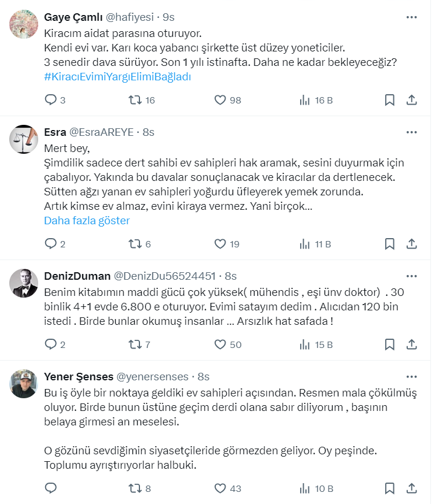View analytics for Esra's tweet

coord(305,244)
